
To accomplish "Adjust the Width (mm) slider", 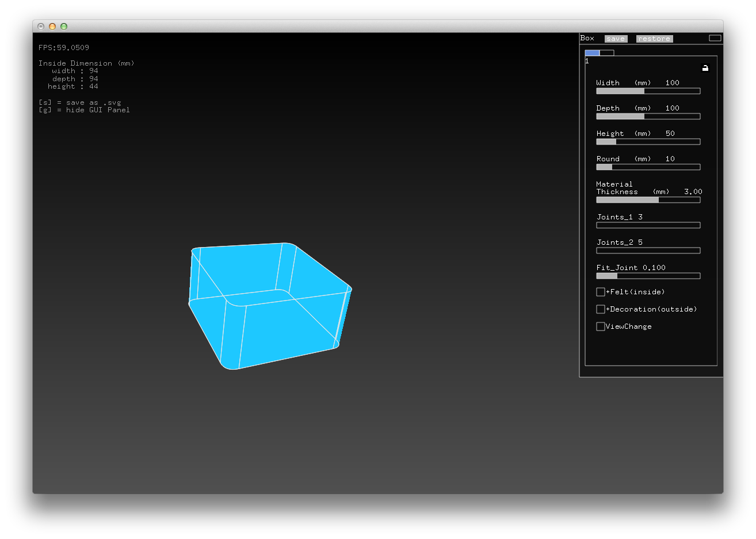I will pos(648,91).
